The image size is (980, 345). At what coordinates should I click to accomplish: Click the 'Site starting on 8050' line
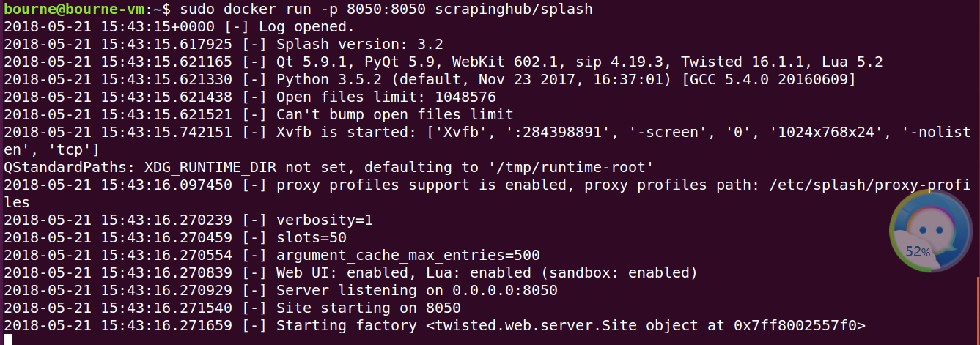(x=368, y=308)
